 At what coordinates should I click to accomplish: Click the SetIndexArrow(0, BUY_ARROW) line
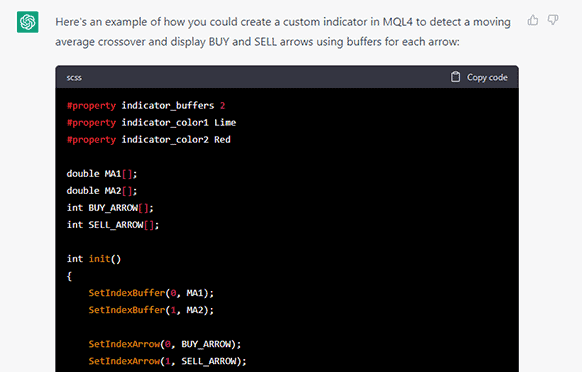(165, 344)
